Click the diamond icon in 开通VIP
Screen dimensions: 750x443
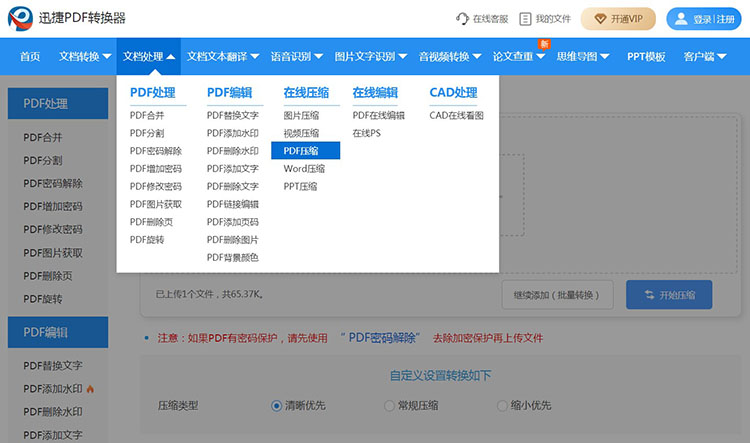pos(600,19)
